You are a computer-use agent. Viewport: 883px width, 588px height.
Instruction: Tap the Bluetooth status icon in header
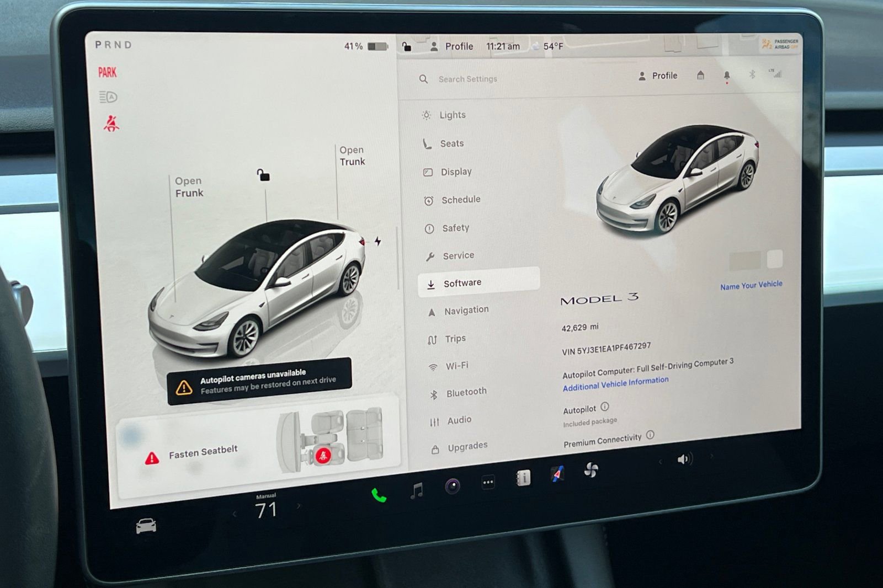tap(752, 74)
